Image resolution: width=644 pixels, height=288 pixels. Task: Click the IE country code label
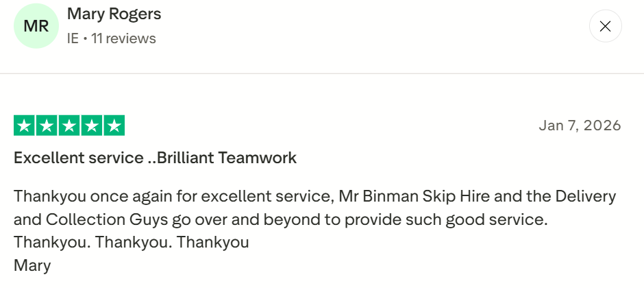pos(73,38)
